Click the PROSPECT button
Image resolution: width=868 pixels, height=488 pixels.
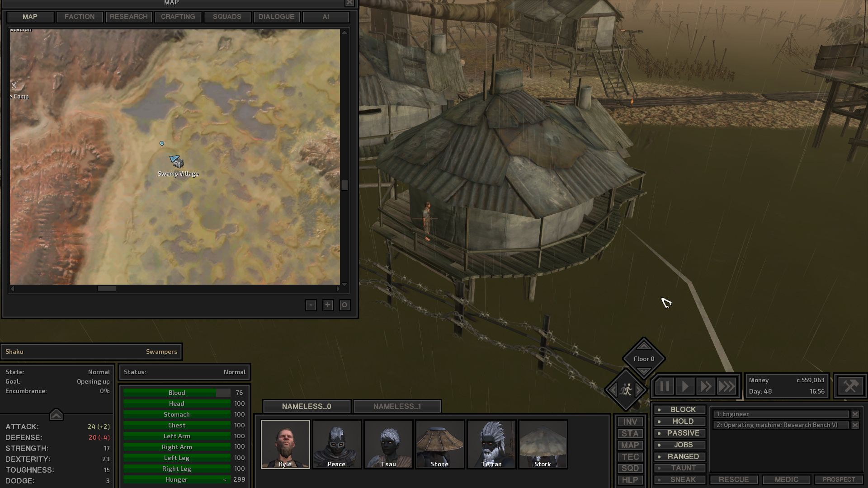tap(839, 480)
